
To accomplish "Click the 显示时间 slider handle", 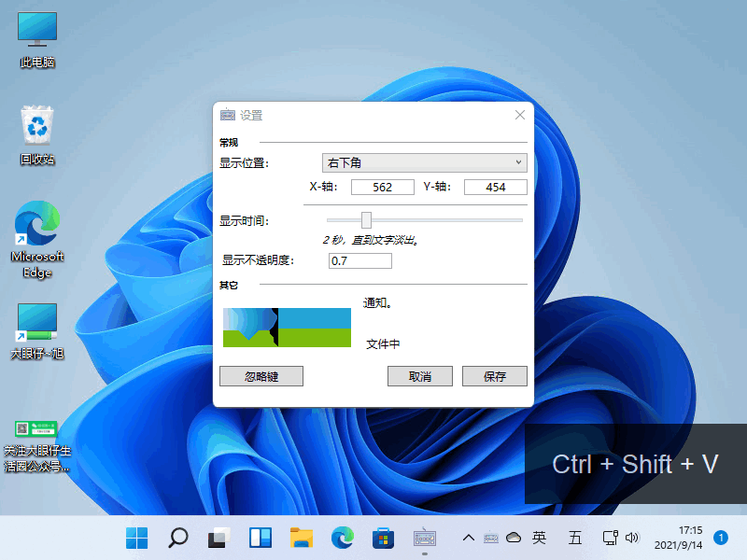I will [x=366, y=220].
